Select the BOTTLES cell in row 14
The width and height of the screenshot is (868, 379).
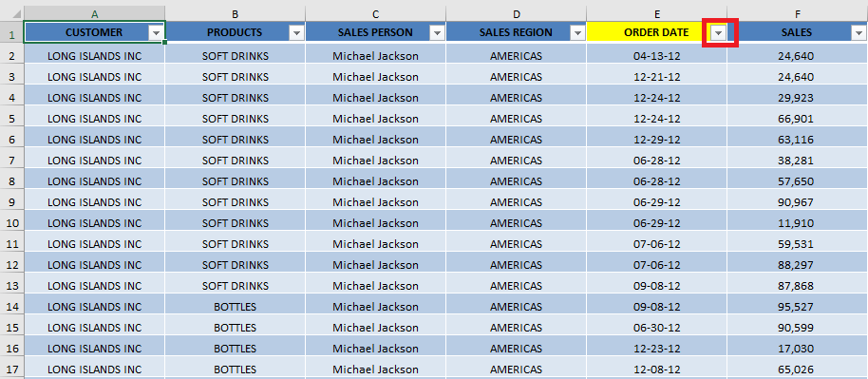click(236, 307)
